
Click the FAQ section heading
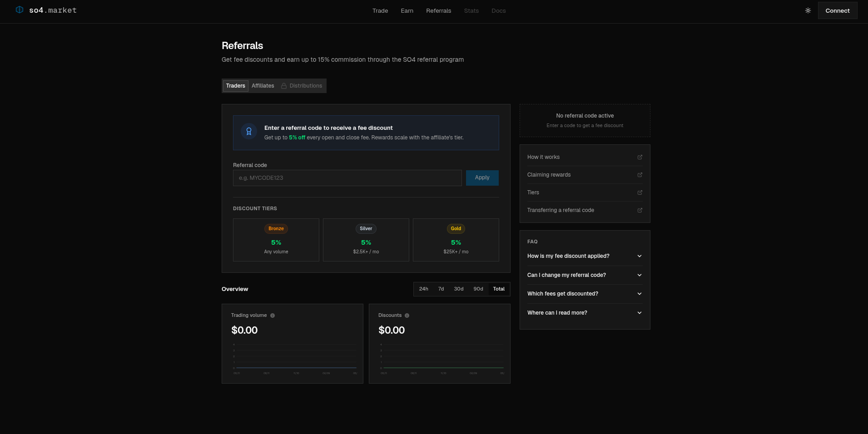tap(532, 242)
